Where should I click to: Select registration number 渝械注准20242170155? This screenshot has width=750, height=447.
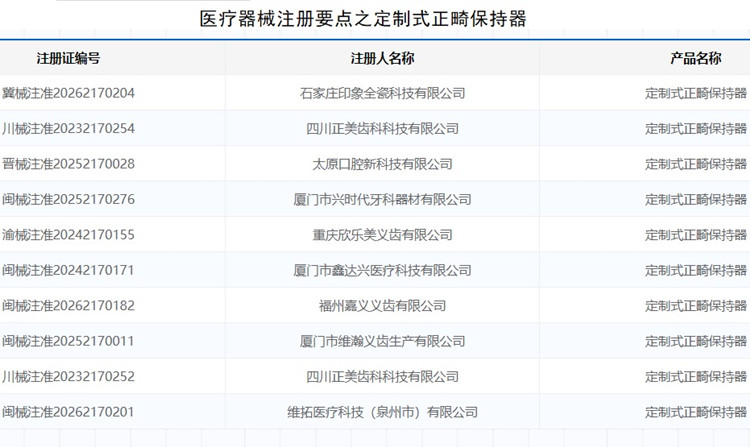pos(68,234)
